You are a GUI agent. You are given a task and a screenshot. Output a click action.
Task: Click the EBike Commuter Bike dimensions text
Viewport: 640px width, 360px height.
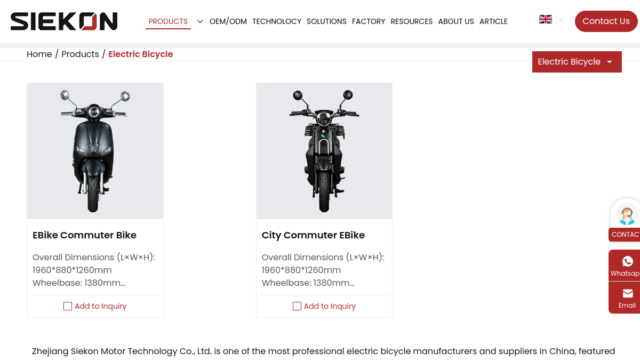[x=94, y=270]
